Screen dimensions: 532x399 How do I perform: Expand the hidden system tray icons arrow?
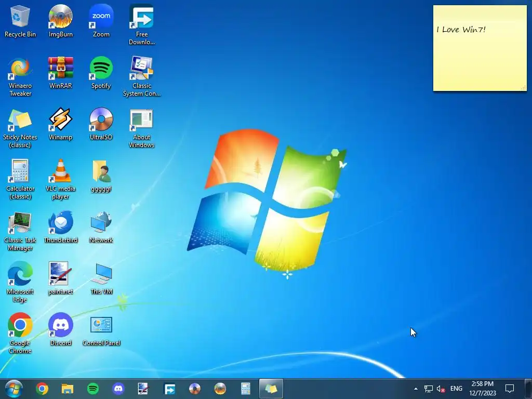[x=416, y=389]
